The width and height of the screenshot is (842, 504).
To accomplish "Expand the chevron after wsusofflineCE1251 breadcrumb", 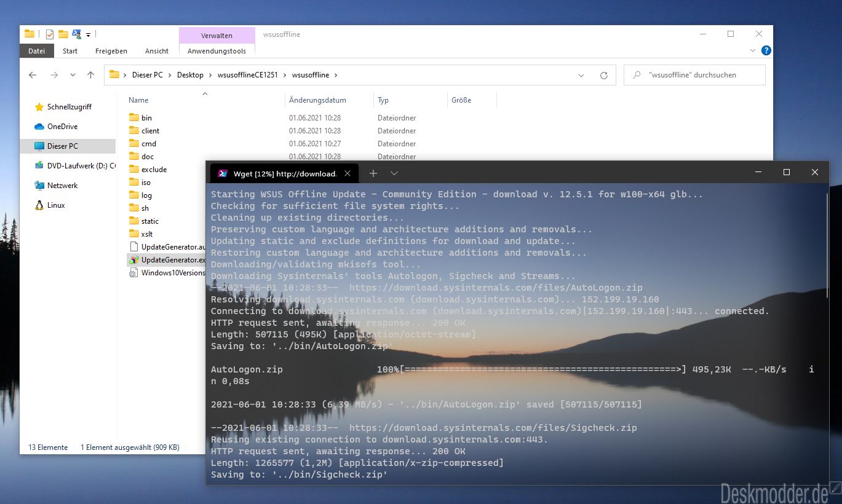I will click(285, 75).
